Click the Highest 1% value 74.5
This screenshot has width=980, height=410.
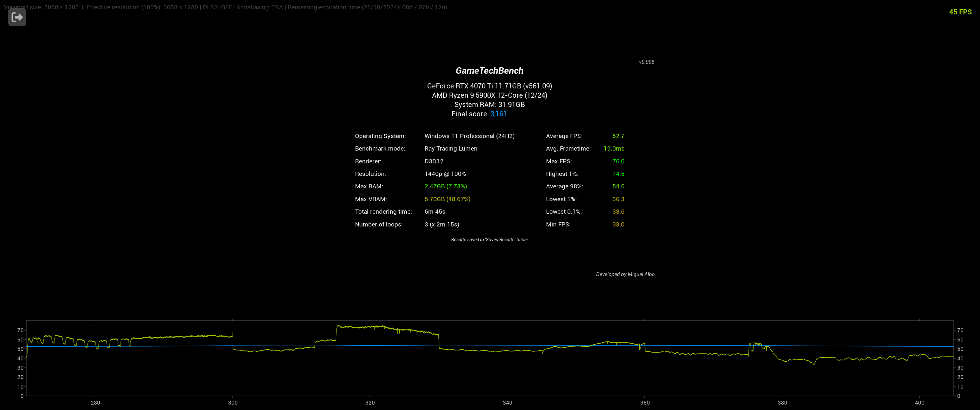click(618, 174)
